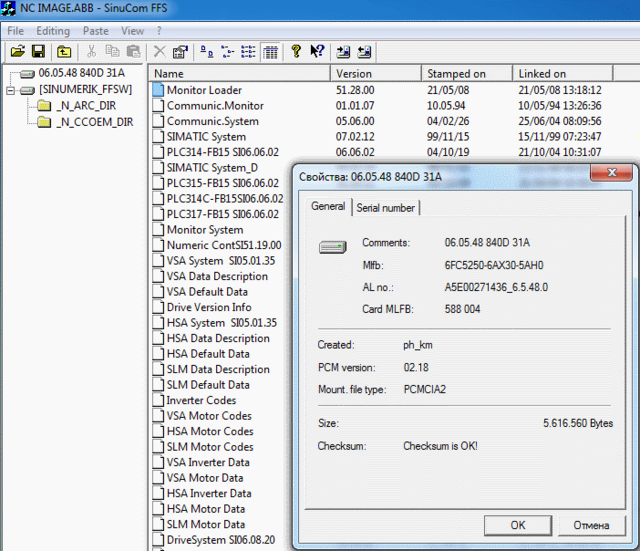Screen dimensions: 640x551
Task: Click the Paste clipboard toolbar icon
Action: coord(133,52)
